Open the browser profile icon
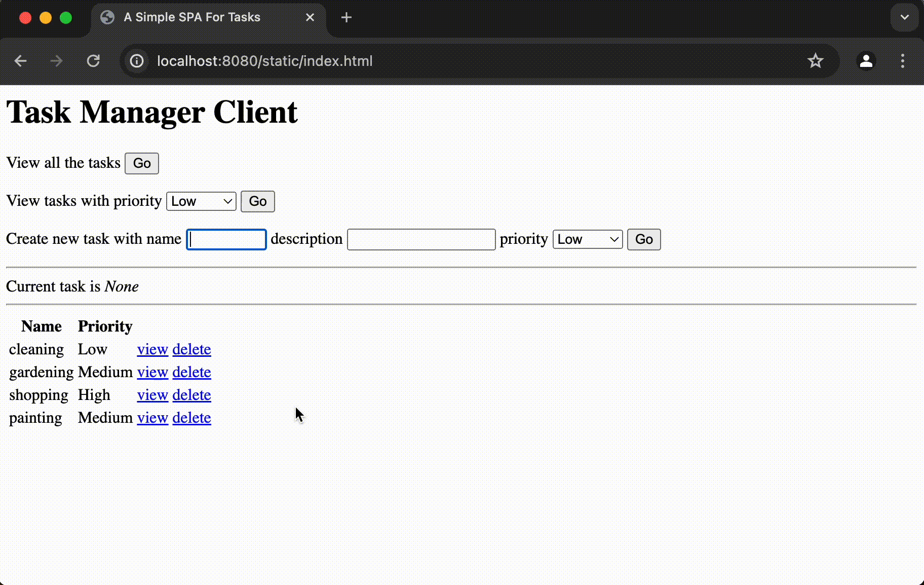The height and width of the screenshot is (585, 924). [866, 61]
